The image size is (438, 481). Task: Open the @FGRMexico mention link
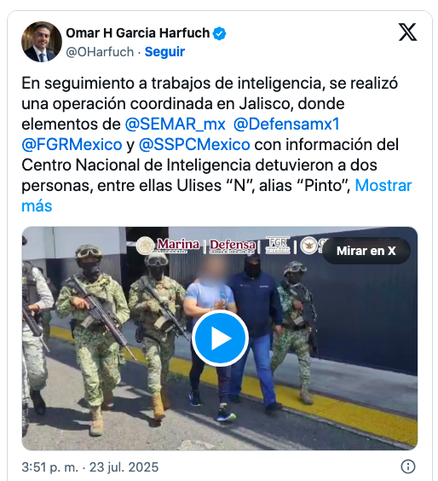[x=72, y=145]
